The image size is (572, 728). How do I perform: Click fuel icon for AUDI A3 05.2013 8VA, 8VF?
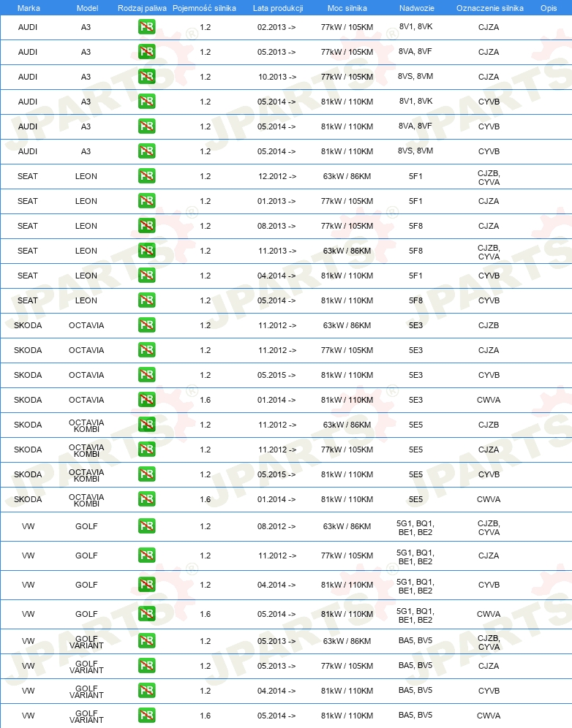146,52
